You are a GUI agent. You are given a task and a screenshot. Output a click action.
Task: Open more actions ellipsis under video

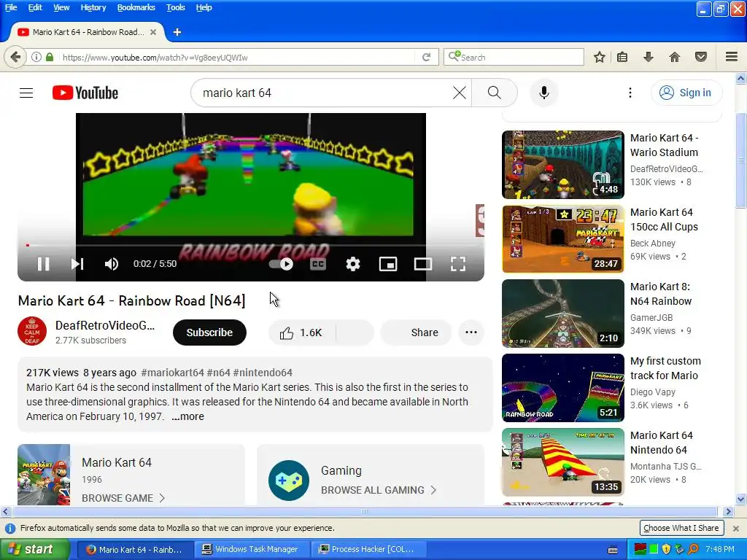click(x=471, y=332)
